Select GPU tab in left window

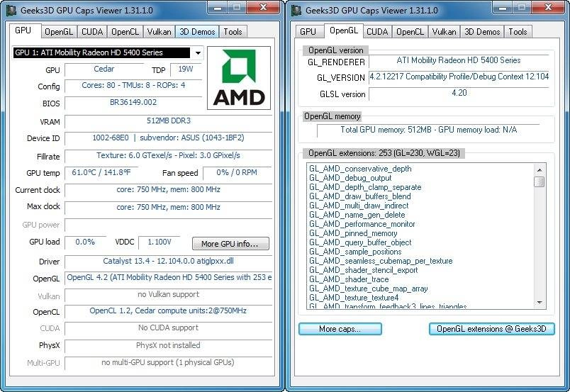[23, 30]
